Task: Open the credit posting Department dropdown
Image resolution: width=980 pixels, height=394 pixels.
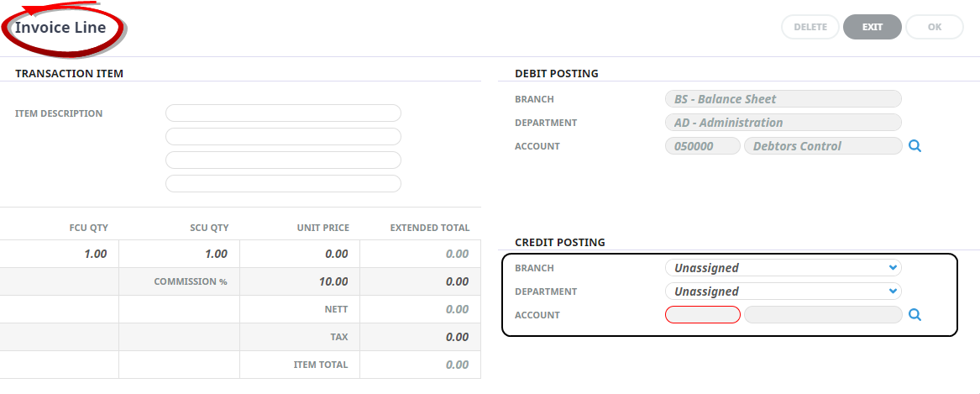Action: pyautogui.click(x=782, y=292)
